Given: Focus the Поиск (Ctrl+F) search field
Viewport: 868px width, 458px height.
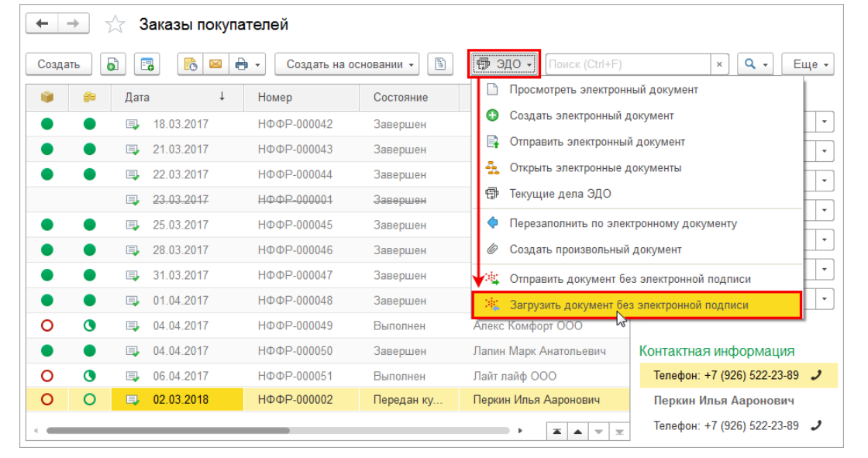Looking at the screenshot, I should coord(629,64).
